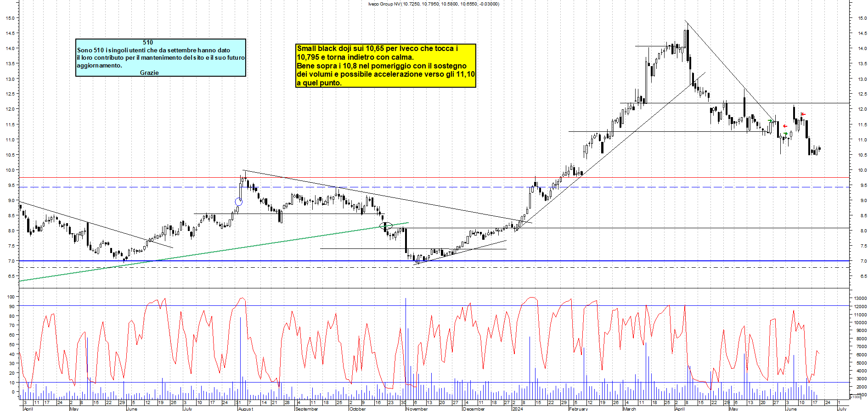Click the line 'Bene sopra i 10,8 nel pomeriggio'
Viewport: 868px width, 411px height.
tap(382, 66)
